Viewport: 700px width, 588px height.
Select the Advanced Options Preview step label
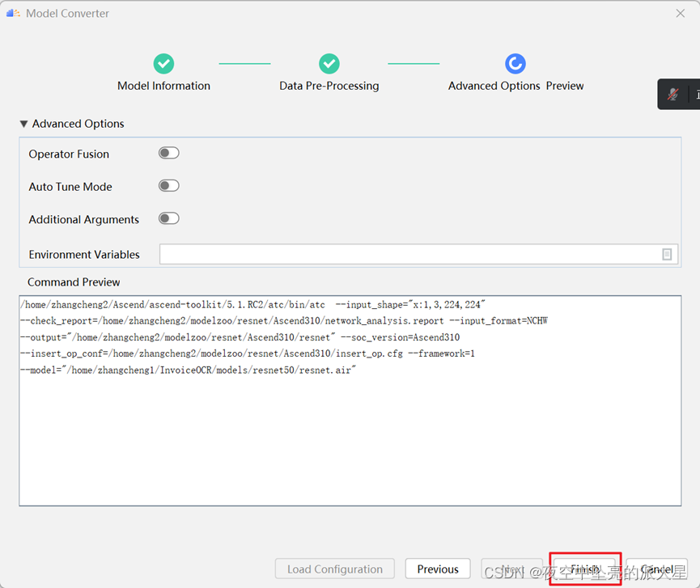pos(515,86)
